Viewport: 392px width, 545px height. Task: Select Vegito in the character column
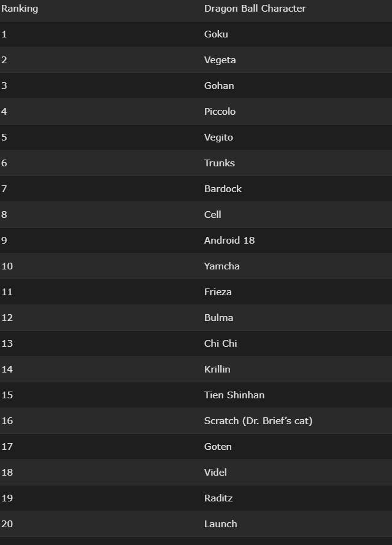[218, 137]
